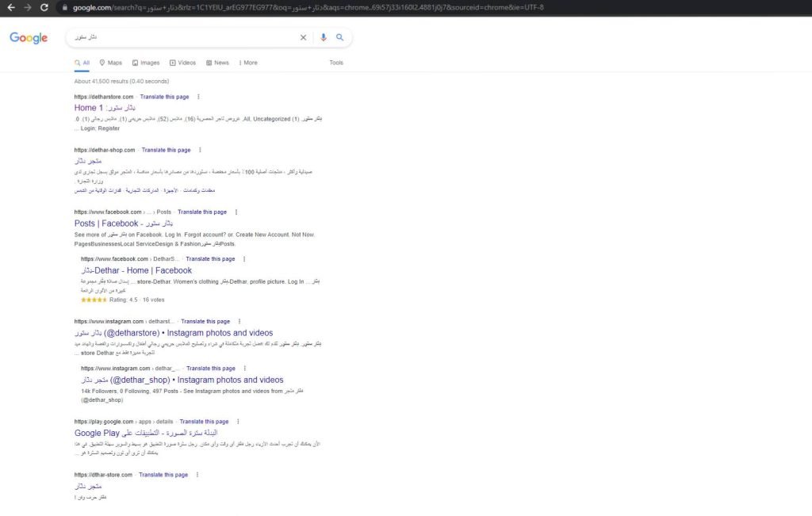Open the Google Play app result

coord(146,434)
